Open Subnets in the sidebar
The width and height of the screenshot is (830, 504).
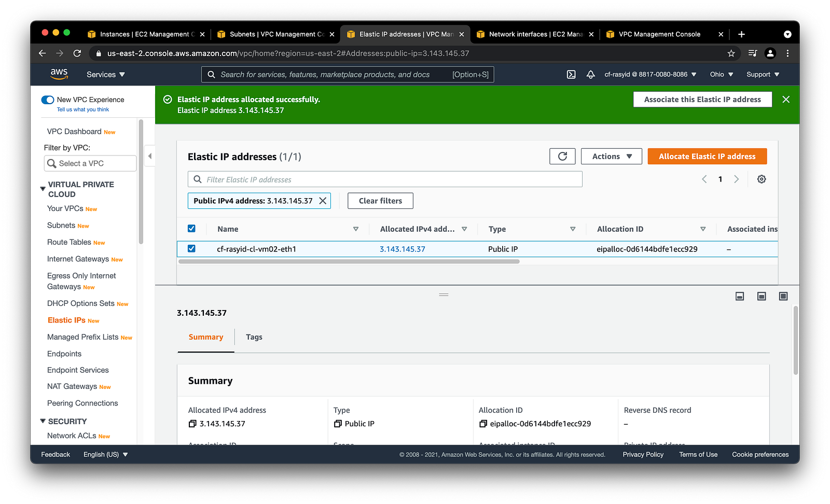point(61,226)
